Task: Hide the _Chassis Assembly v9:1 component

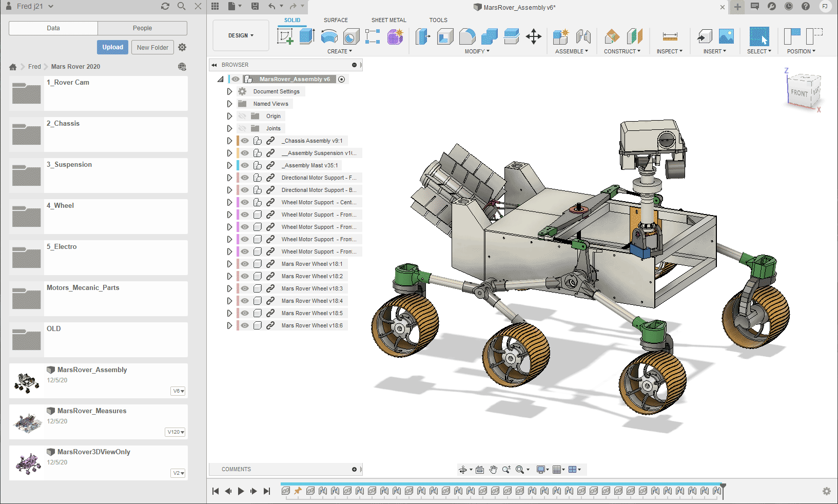Action: (x=245, y=141)
